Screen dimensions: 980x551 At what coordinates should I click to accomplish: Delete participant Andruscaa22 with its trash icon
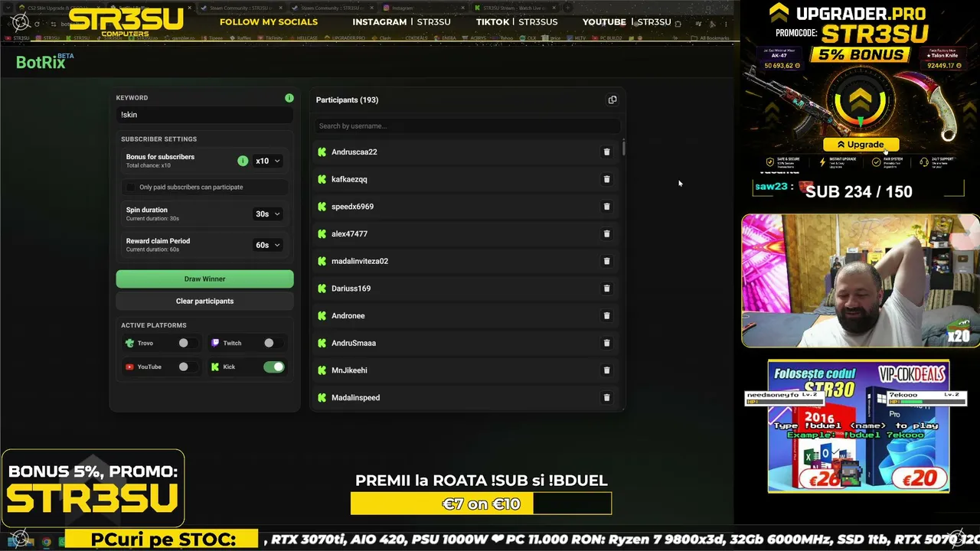tap(606, 152)
